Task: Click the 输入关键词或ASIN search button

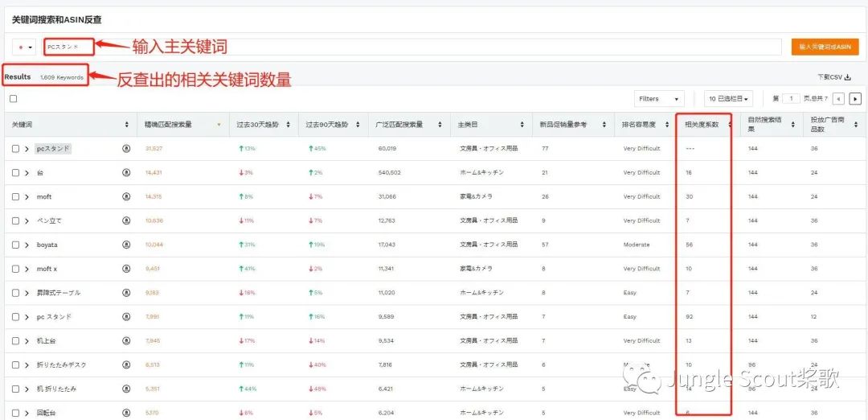Action: (825, 47)
